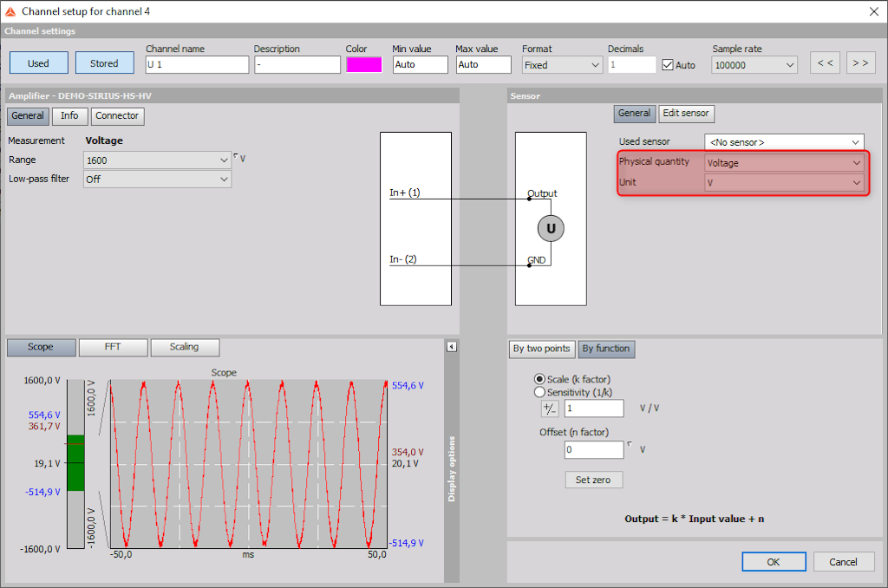Image resolution: width=888 pixels, height=588 pixels.
Task: Switch to amplifier Connector tab
Action: click(x=117, y=115)
